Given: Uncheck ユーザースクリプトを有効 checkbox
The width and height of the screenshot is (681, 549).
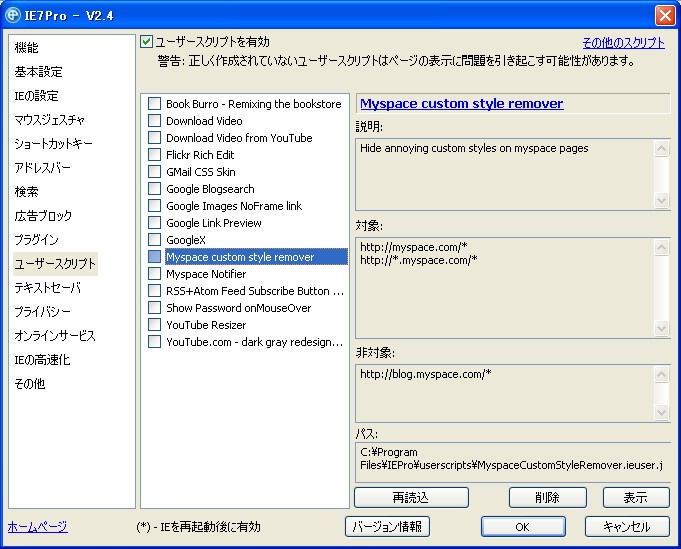Looking at the screenshot, I should click(x=146, y=42).
